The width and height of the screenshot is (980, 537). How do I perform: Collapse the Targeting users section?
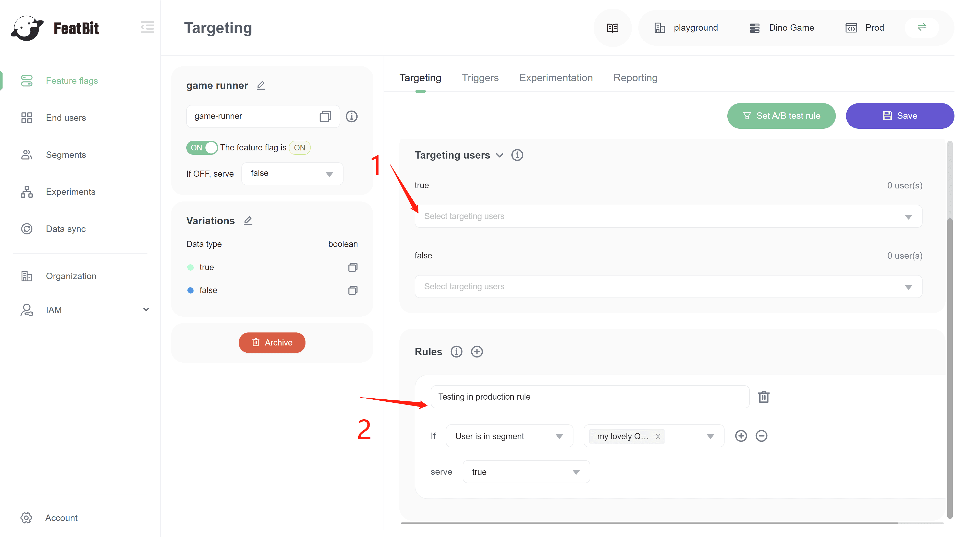[499, 155]
